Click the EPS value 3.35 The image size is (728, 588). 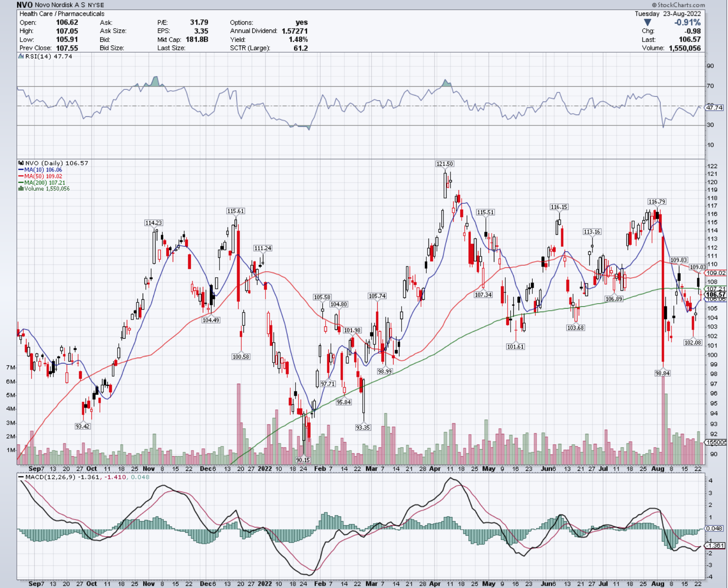pos(201,31)
